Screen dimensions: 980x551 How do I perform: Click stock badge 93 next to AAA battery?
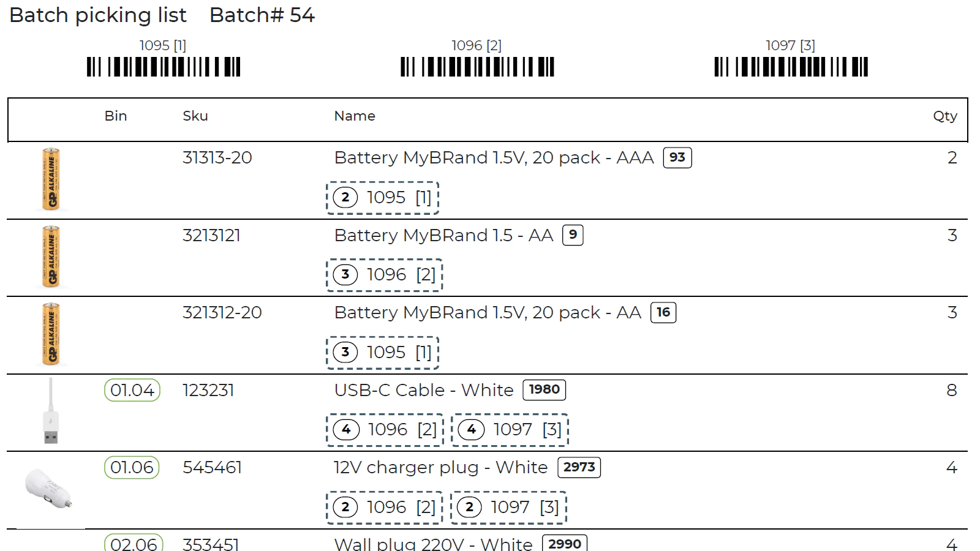coord(677,157)
